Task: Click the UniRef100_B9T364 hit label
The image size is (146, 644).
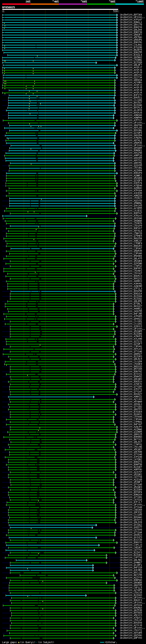Action: point(131,15)
